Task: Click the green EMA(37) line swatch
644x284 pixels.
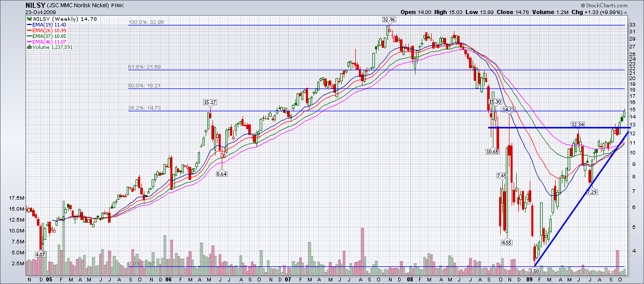Action: coord(29,36)
